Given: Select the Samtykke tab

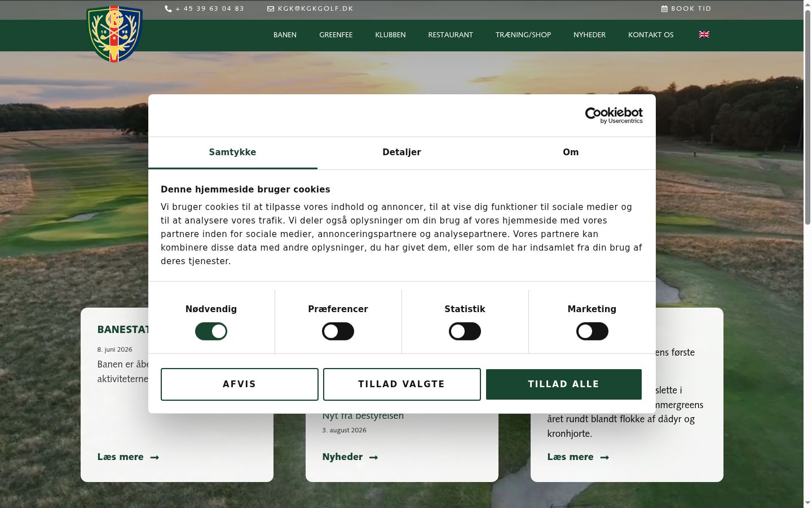Looking at the screenshot, I should 233,152.
